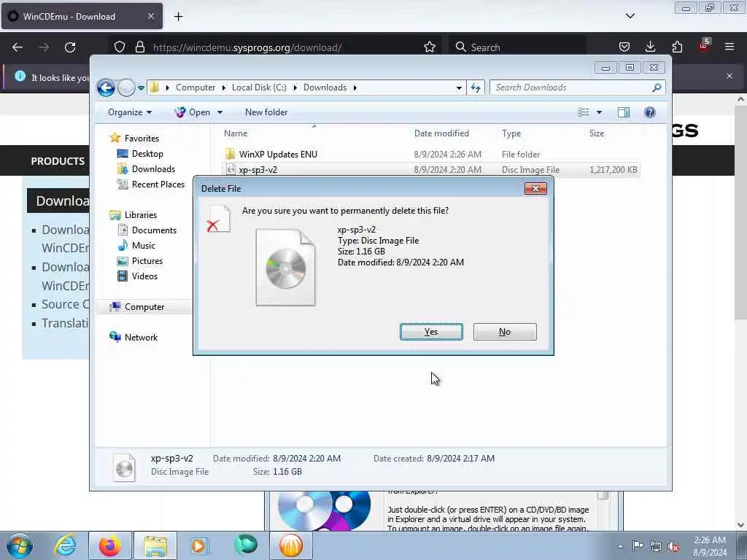The image size is (747, 560).
Task: Close the WinCDEmu Firefox tab
Action: click(x=150, y=16)
